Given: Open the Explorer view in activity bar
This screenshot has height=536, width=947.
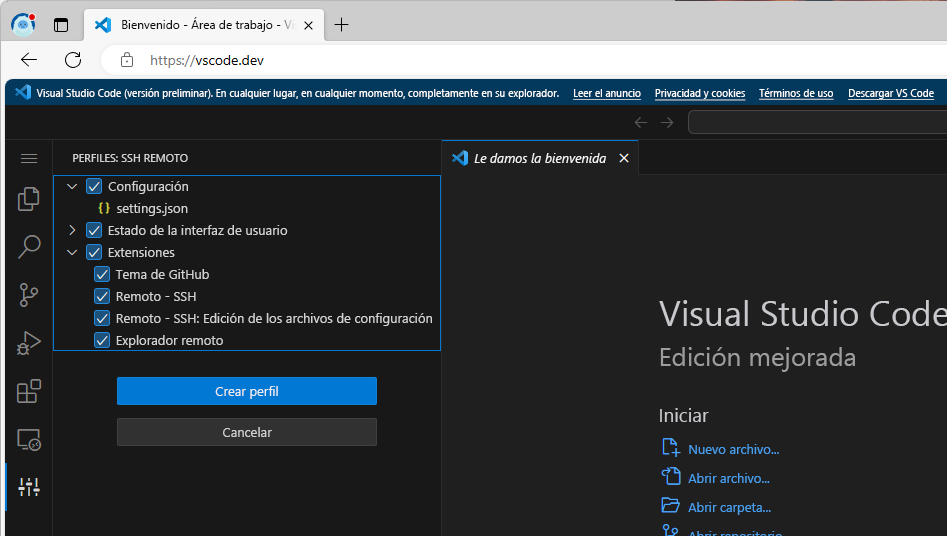Looking at the screenshot, I should (29, 199).
